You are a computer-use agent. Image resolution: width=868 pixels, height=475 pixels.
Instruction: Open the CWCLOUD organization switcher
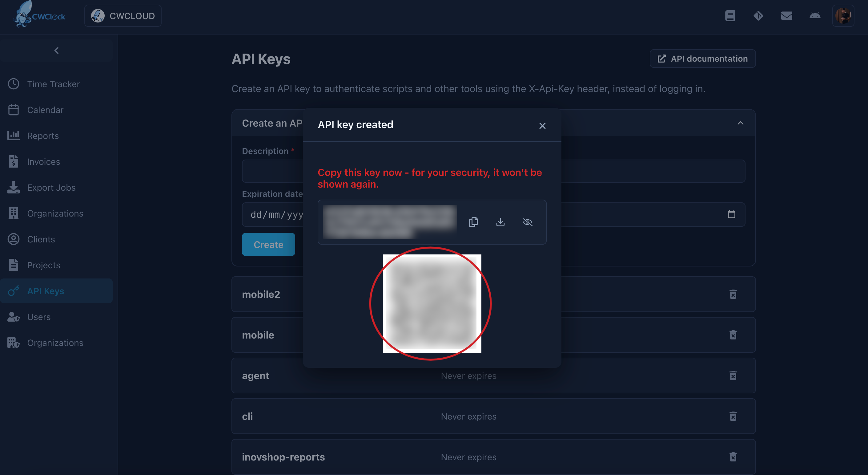pyautogui.click(x=123, y=16)
